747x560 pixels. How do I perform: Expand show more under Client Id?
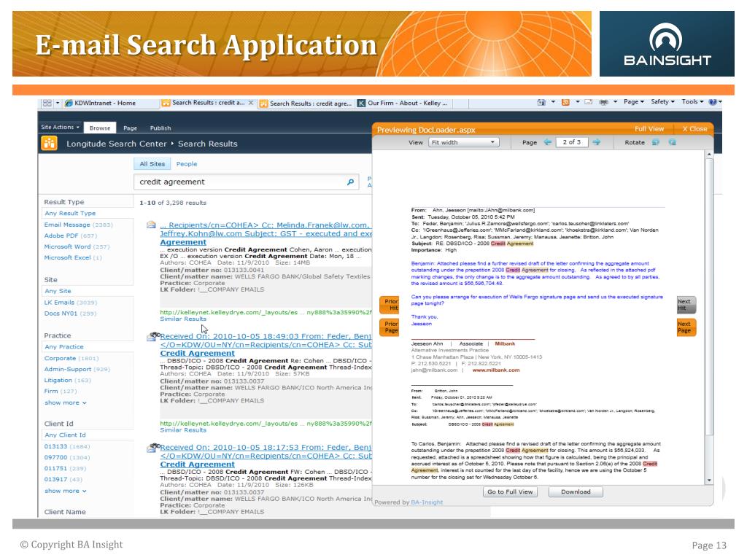tap(66, 491)
